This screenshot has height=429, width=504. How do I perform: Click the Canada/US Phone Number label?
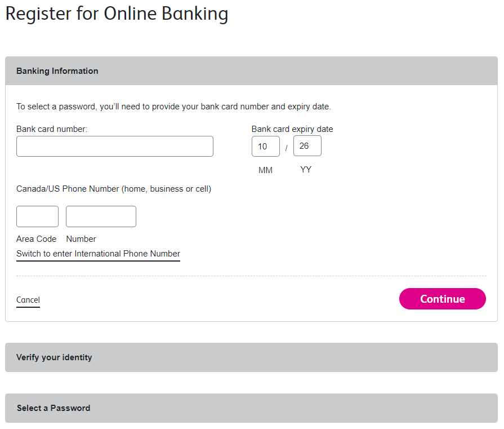114,189
